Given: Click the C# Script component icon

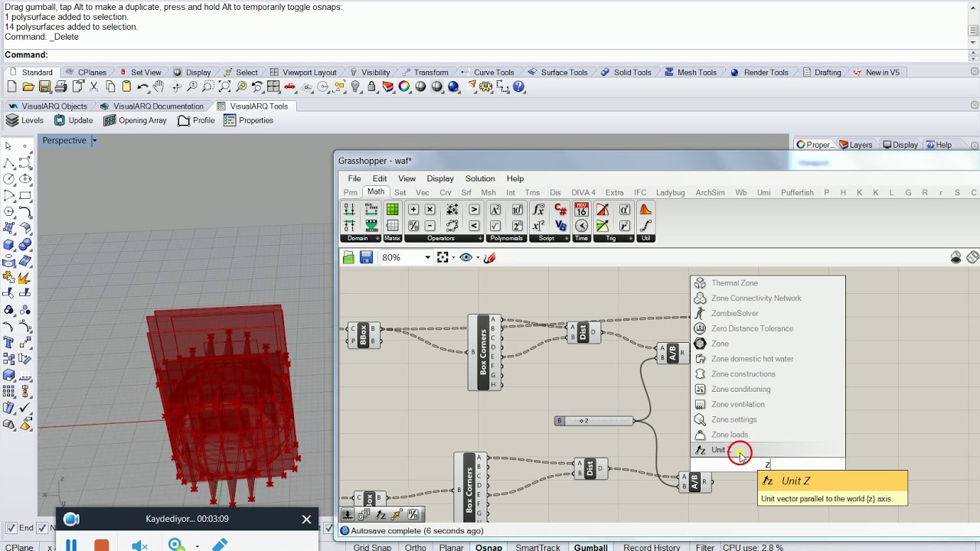Looking at the screenshot, I should coord(560,210).
